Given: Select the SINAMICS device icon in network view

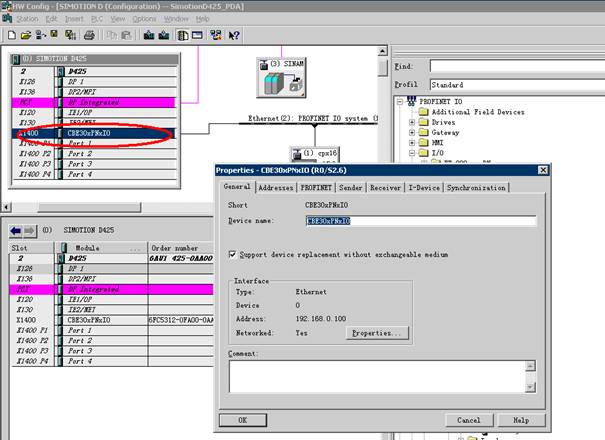Looking at the screenshot, I should pos(274,78).
